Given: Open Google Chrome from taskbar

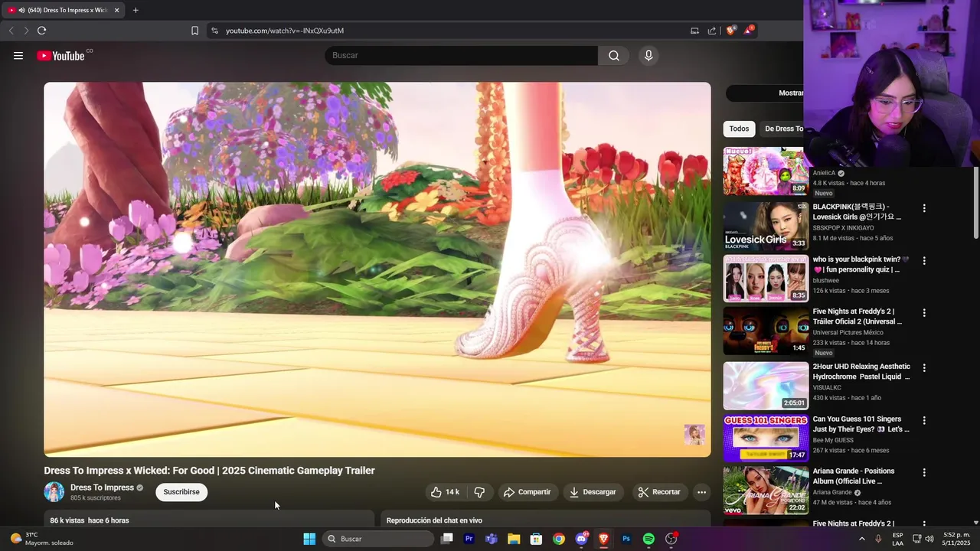Looking at the screenshot, I should 559,539.
